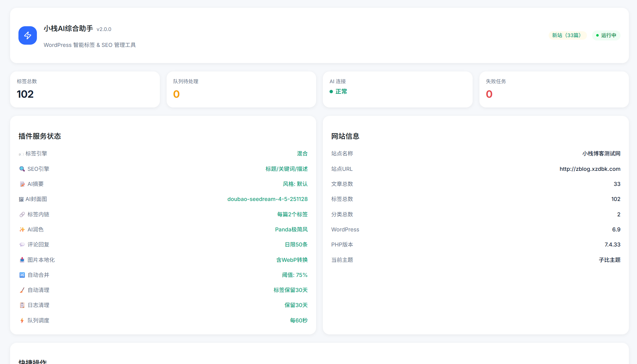The height and width of the screenshot is (364, 637).
Task: Click the 评论回复 speech bubble icon
Action: [22, 245]
